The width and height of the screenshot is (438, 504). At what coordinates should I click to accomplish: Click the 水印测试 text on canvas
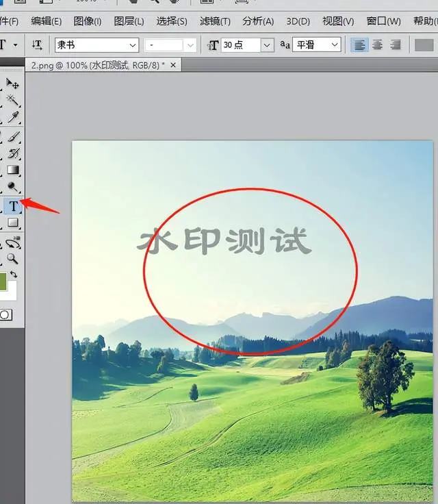(x=224, y=240)
